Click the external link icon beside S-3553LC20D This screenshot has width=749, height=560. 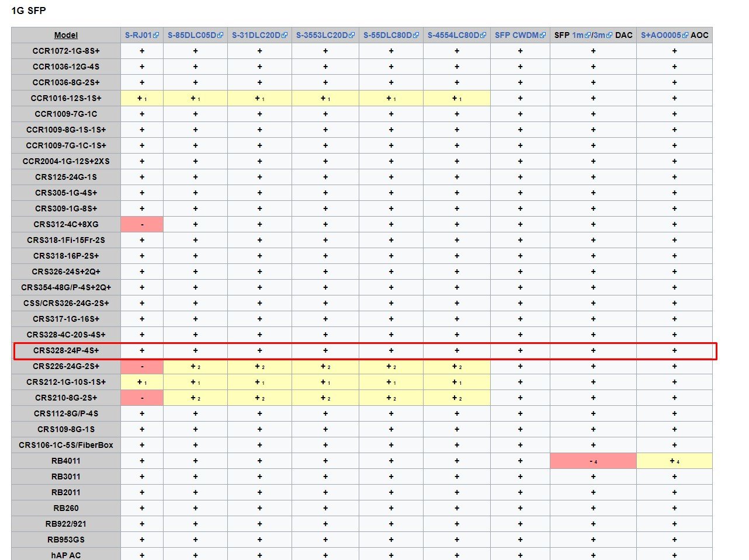point(352,35)
